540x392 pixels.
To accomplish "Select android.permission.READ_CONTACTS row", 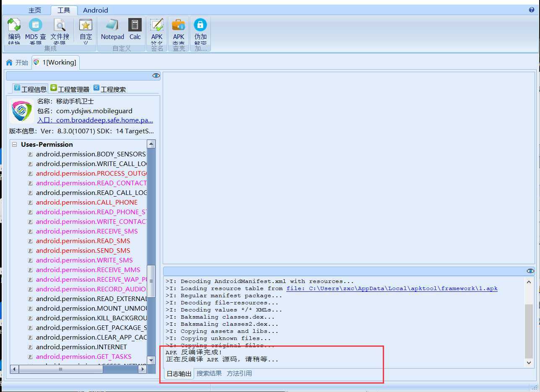I will [x=91, y=183].
